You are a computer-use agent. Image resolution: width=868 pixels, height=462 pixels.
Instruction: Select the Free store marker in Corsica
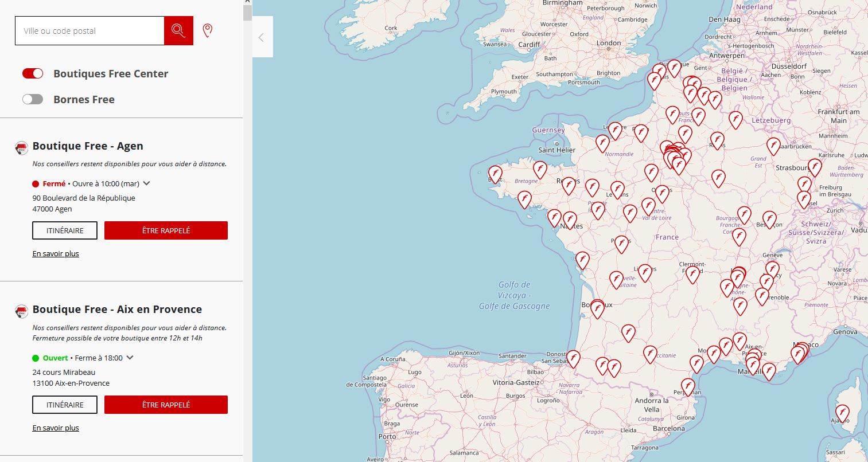(842, 412)
